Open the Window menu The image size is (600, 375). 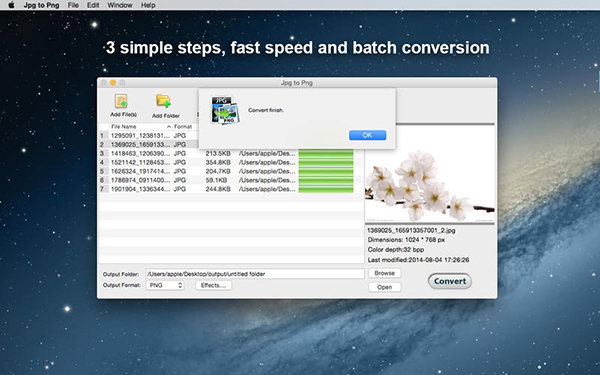pos(120,5)
